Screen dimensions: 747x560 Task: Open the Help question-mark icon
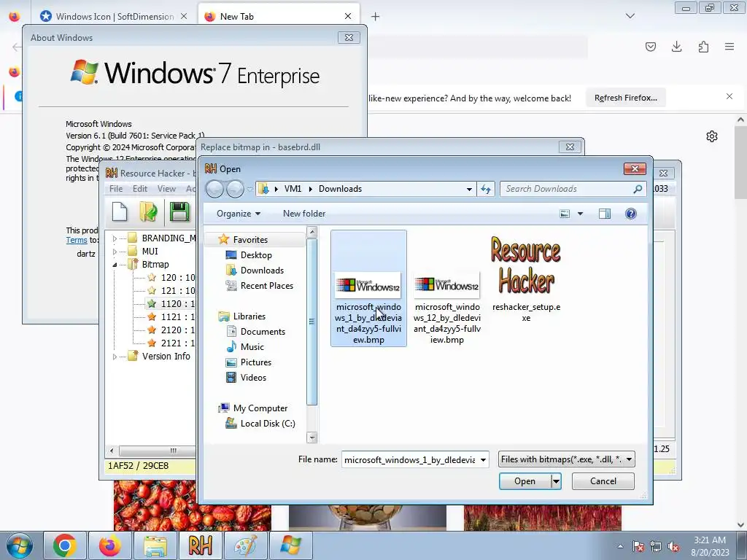[x=631, y=214]
